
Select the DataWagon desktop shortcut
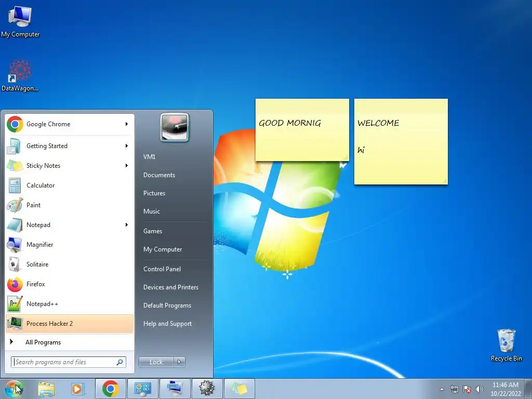point(20,76)
